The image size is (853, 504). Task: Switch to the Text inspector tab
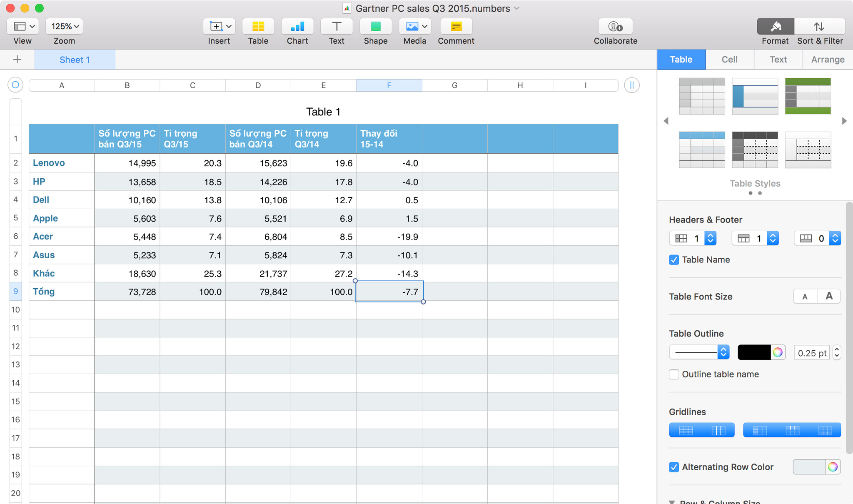[x=778, y=60]
